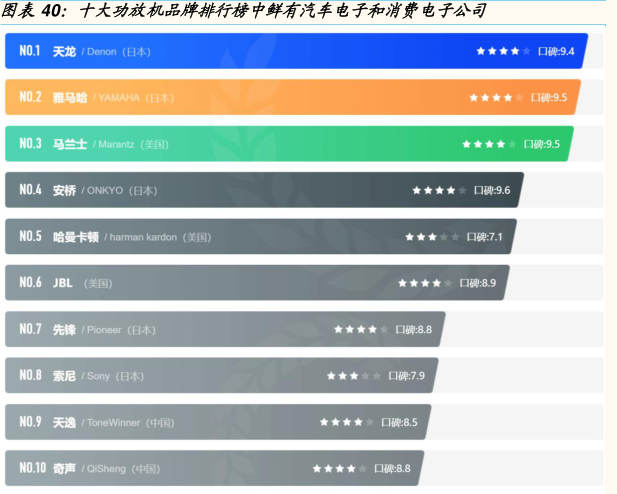The width and height of the screenshot is (617, 494).
Task: Click the star rating on the ToneWinner row
Action: (347, 422)
